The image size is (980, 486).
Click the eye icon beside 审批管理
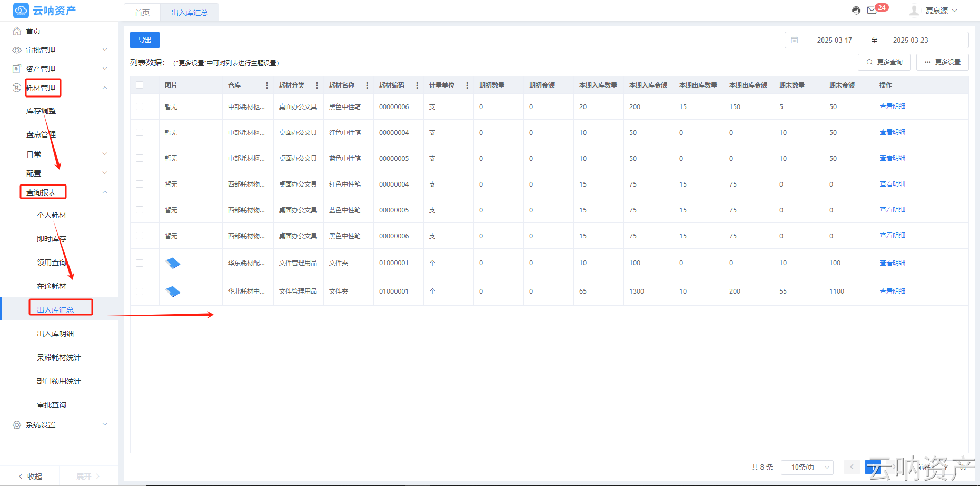[17, 50]
